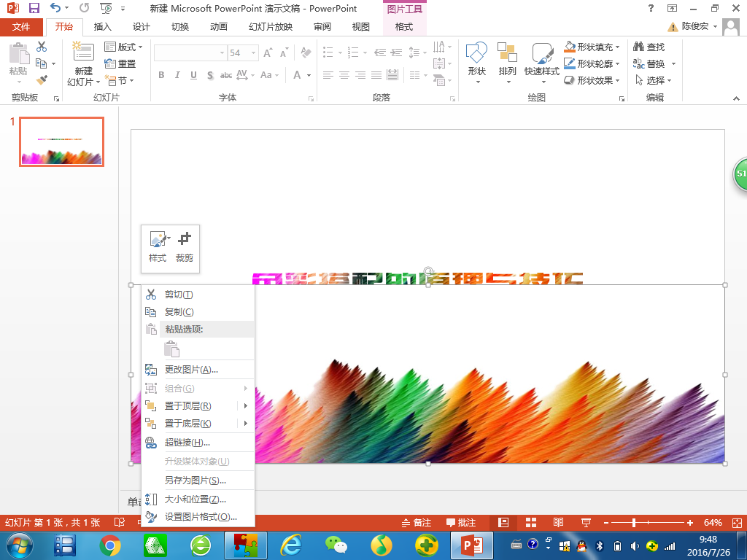Increase font size icon

(268, 52)
